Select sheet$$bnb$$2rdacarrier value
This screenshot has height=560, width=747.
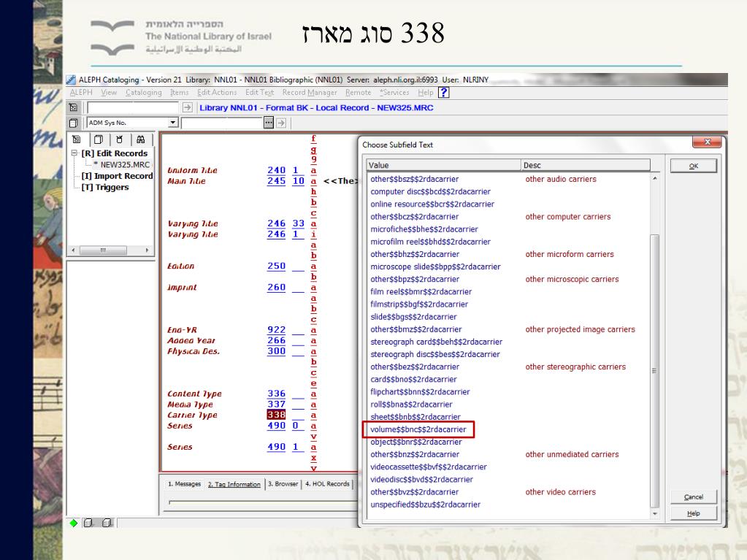coord(415,417)
